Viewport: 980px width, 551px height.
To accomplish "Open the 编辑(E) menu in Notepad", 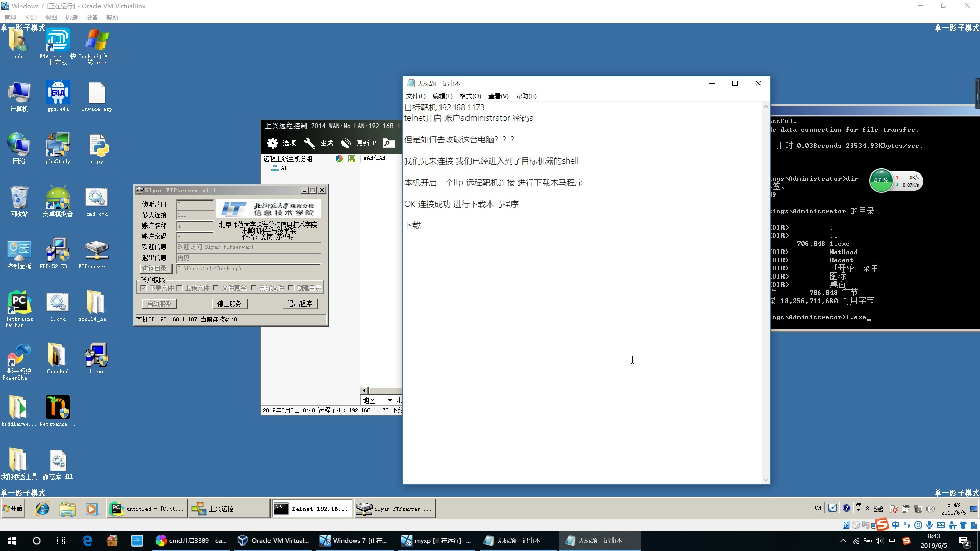I will coord(443,96).
